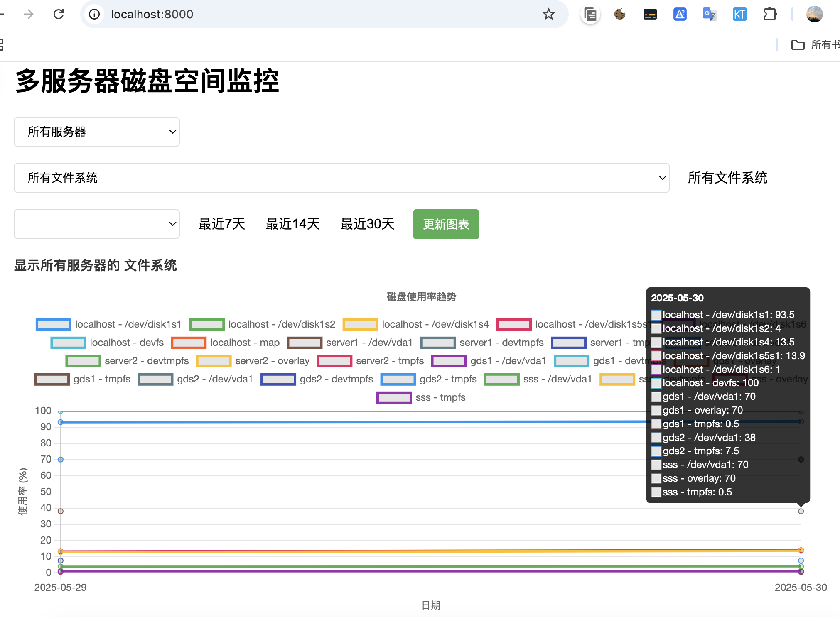Image resolution: width=840 pixels, height=617 pixels.
Task: Open the cookie extension icon
Action: coord(620,14)
